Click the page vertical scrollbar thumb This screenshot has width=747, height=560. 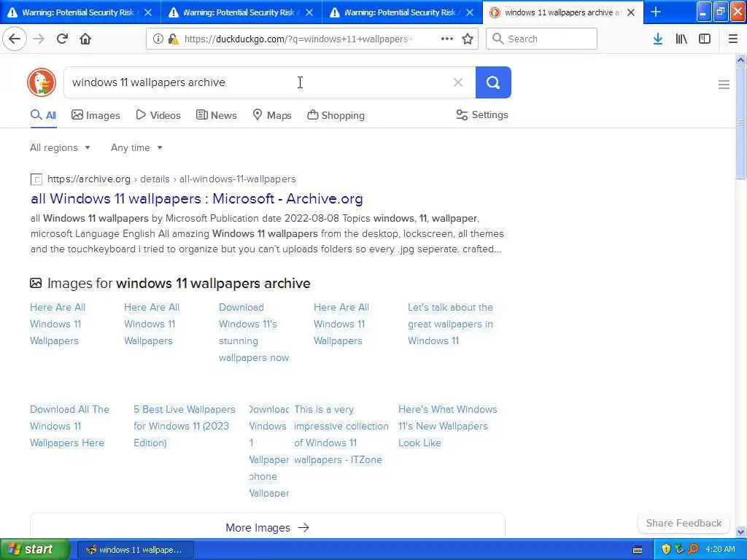pos(740,122)
